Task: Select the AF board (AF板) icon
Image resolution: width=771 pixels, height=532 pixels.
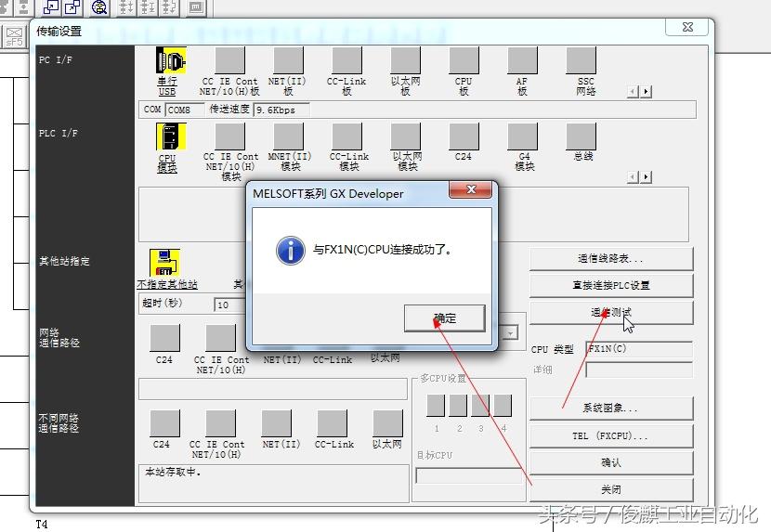Action: point(522,61)
